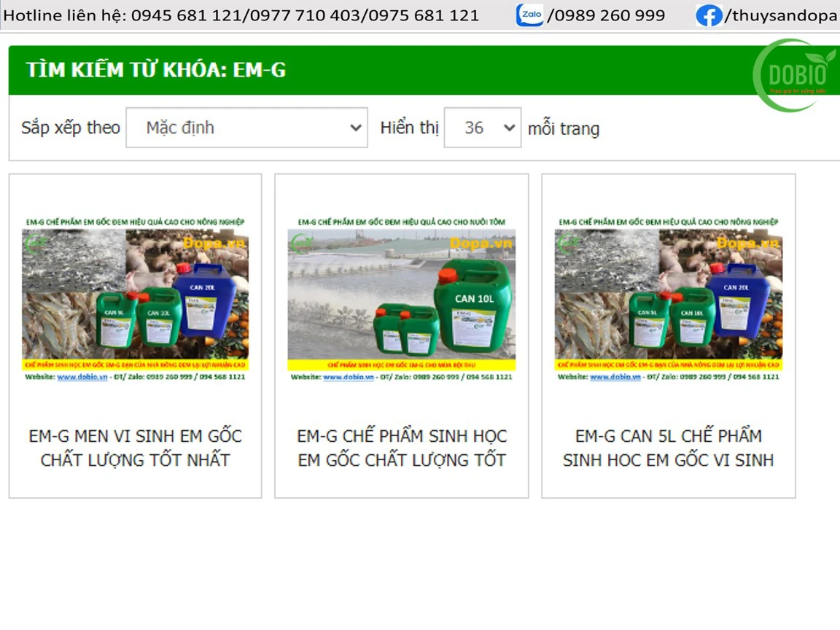The width and height of the screenshot is (840, 630).
Task: Open the '36' items per page dropdown
Action: (x=482, y=128)
